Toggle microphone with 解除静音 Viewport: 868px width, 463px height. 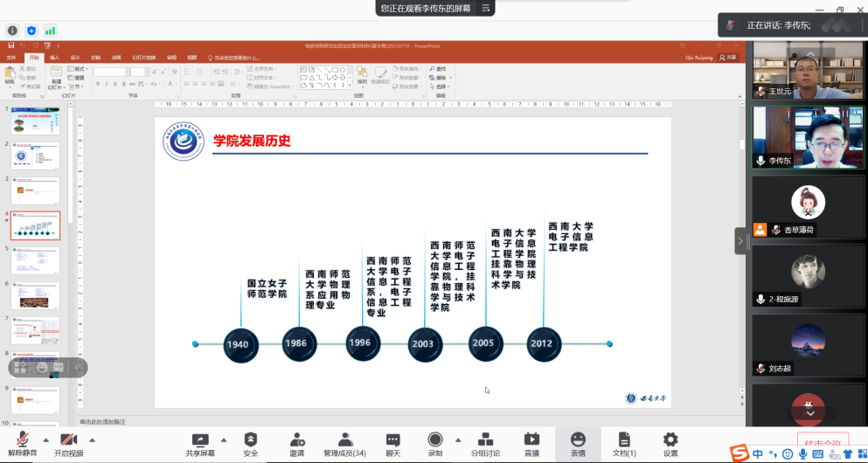coord(23,444)
